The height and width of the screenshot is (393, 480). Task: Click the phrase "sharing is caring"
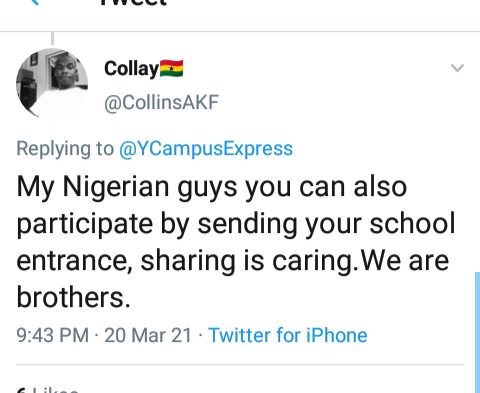pyautogui.click(x=246, y=261)
